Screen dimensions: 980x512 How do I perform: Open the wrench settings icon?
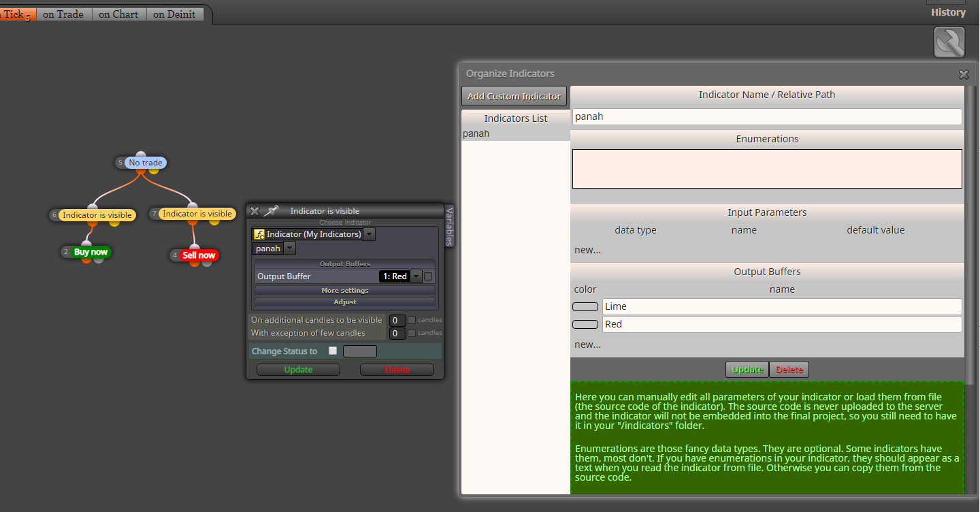pyautogui.click(x=949, y=43)
